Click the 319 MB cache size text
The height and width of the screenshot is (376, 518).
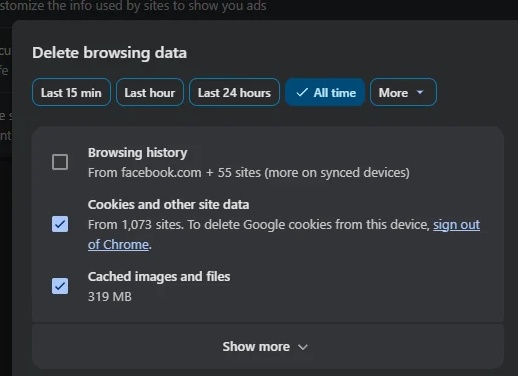point(110,297)
